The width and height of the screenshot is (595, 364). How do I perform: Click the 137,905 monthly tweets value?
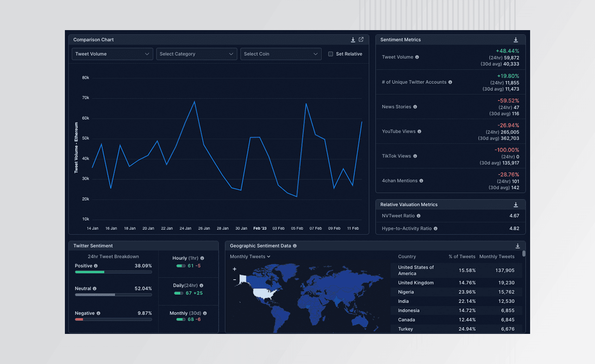[x=505, y=270]
